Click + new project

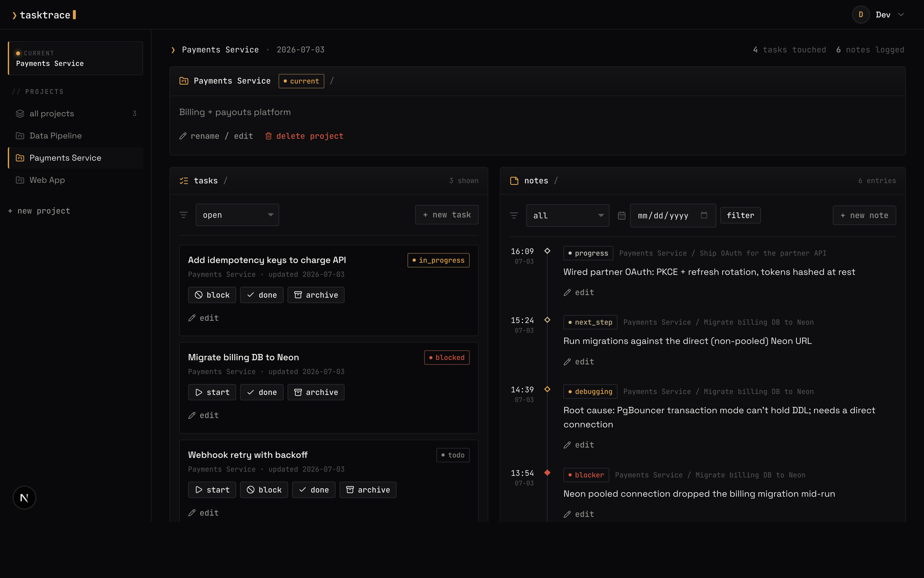click(x=39, y=211)
